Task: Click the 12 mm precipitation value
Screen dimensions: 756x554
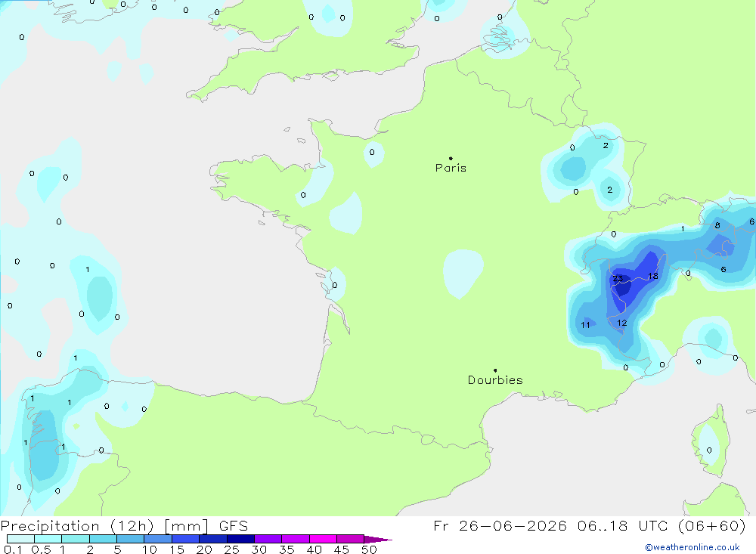Action: click(622, 323)
